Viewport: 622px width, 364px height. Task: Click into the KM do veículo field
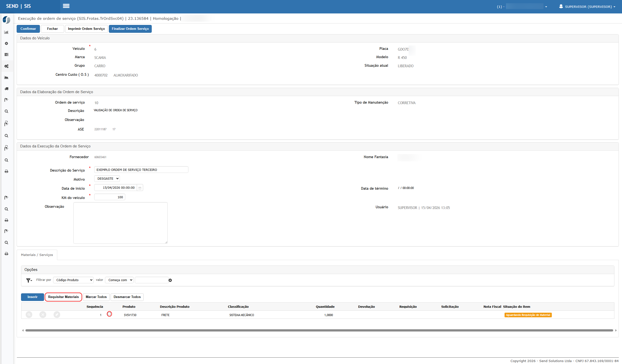[x=110, y=197]
